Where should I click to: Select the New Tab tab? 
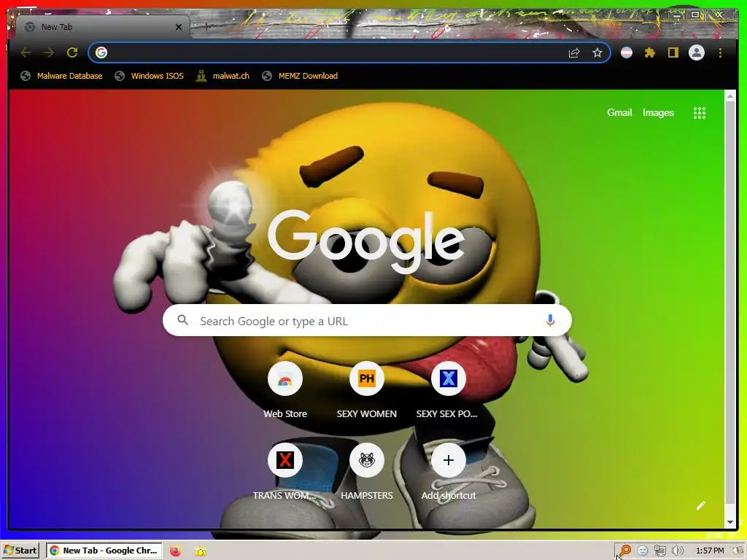tap(103, 27)
